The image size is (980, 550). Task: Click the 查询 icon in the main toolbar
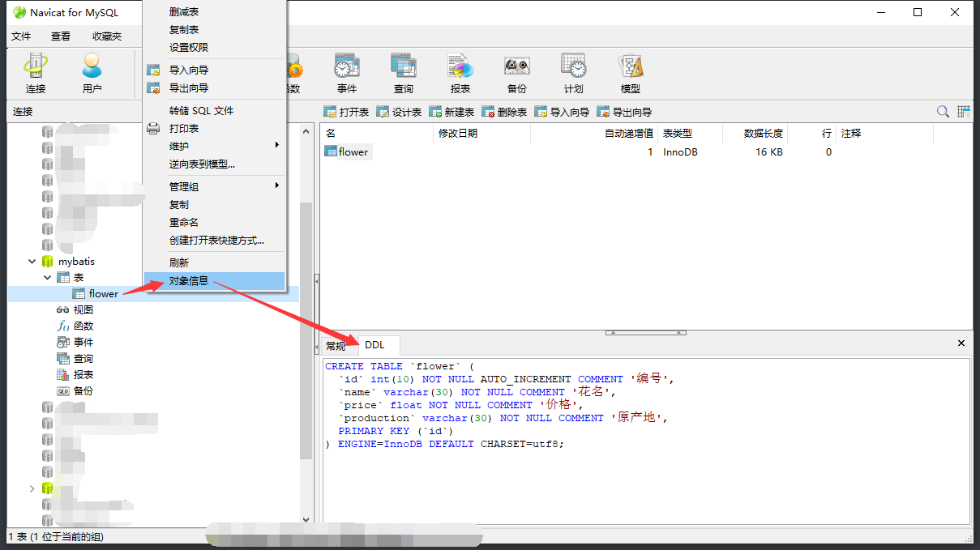404,74
